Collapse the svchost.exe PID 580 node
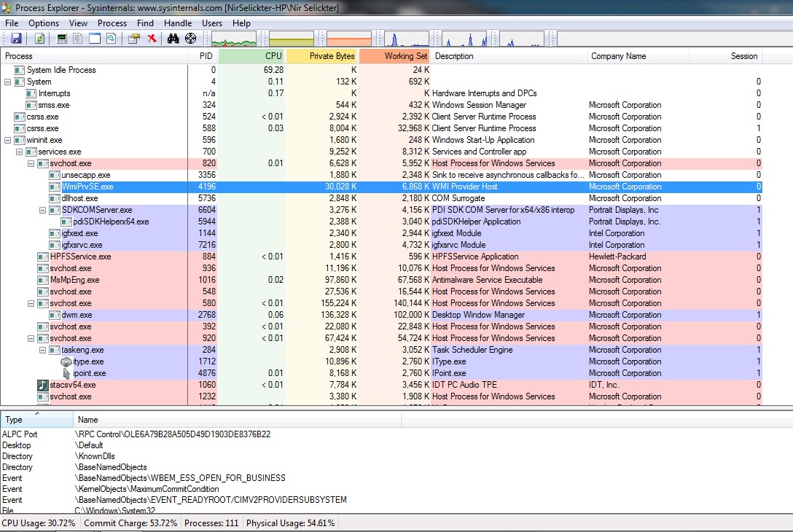 coord(31,303)
